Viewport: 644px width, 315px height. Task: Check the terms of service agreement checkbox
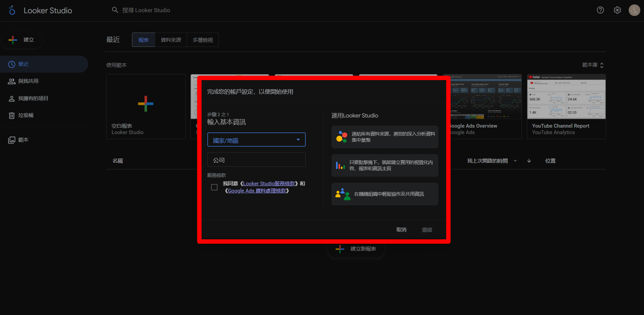pos(214,187)
